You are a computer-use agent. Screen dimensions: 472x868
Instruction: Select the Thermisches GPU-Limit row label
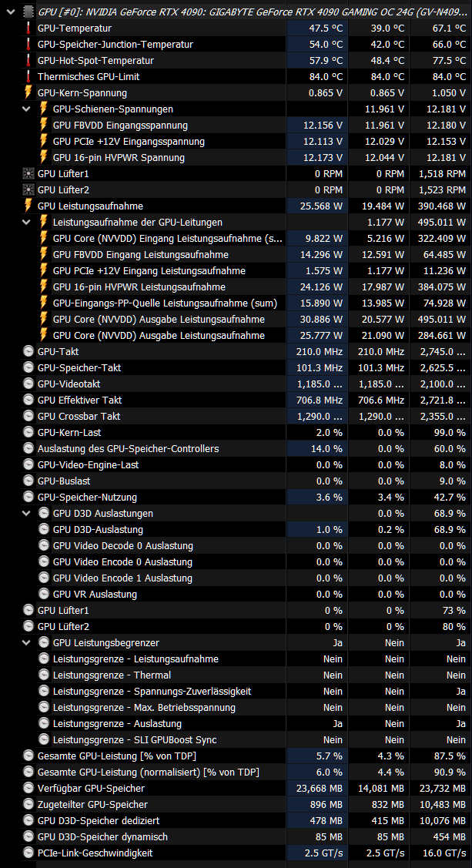point(89,76)
